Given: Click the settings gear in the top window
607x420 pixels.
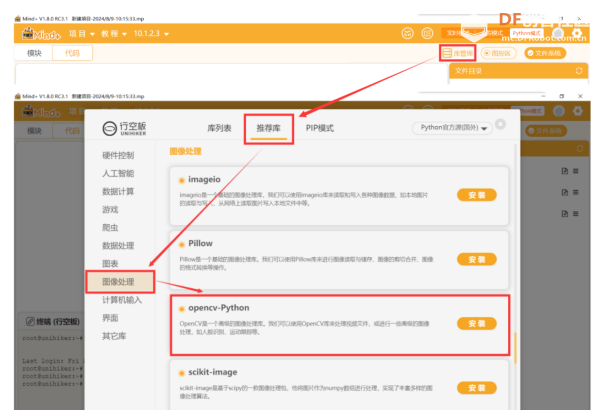Looking at the screenshot, I should pyautogui.click(x=577, y=33).
